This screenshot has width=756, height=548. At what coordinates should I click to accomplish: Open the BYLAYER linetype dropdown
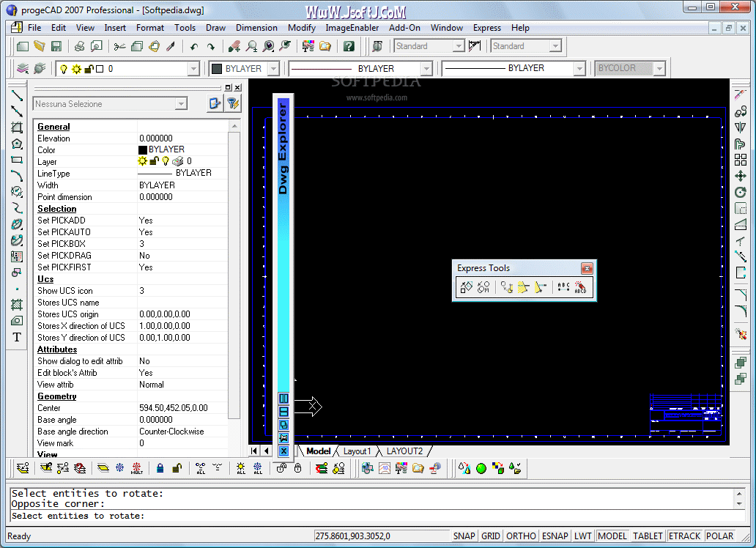tap(426, 69)
